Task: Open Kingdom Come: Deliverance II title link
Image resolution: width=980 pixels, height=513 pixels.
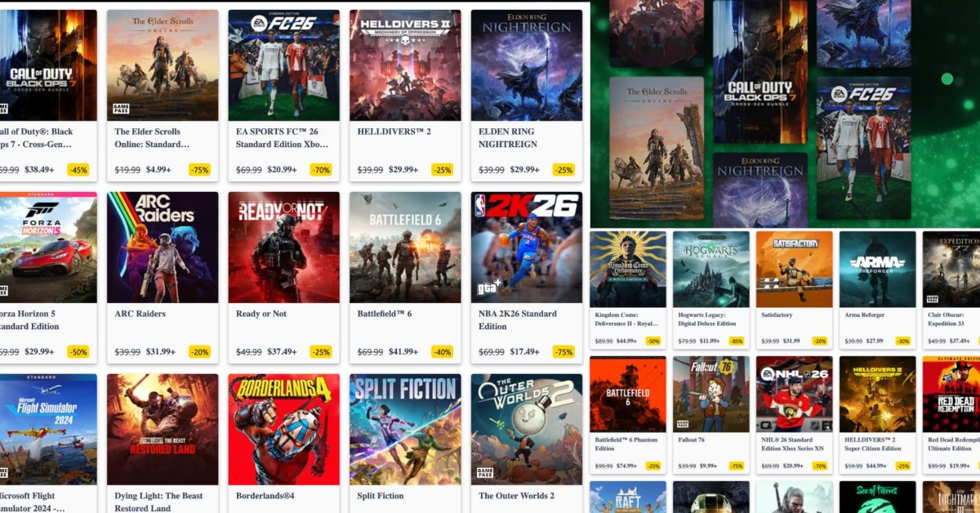Action: (627, 319)
